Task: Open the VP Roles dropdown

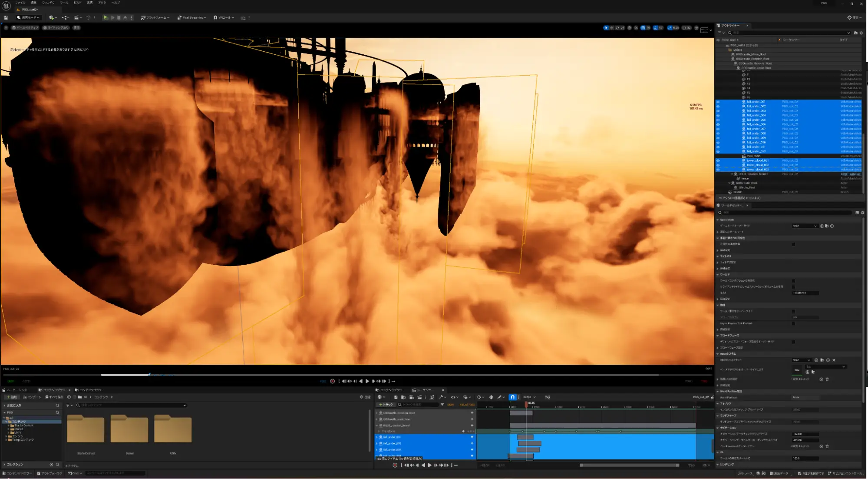Action: [x=224, y=18]
